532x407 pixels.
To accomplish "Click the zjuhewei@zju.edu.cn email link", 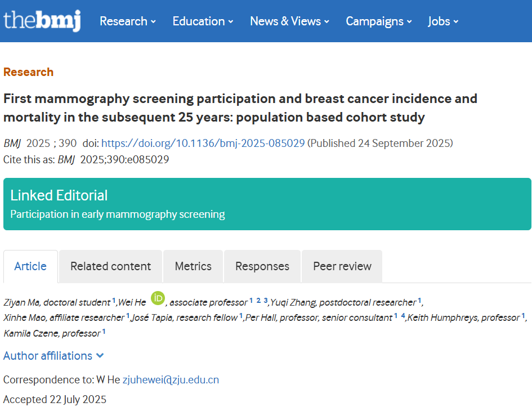I will (x=171, y=380).
